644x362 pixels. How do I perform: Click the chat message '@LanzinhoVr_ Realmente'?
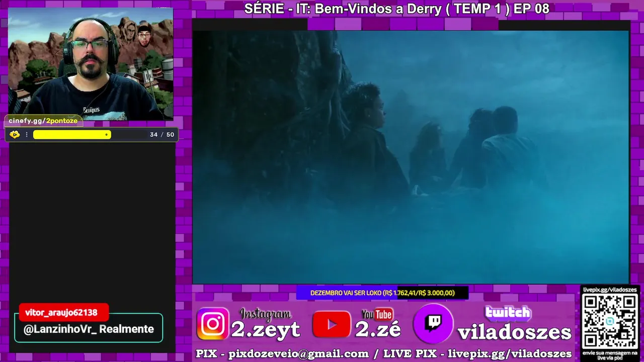point(89,329)
